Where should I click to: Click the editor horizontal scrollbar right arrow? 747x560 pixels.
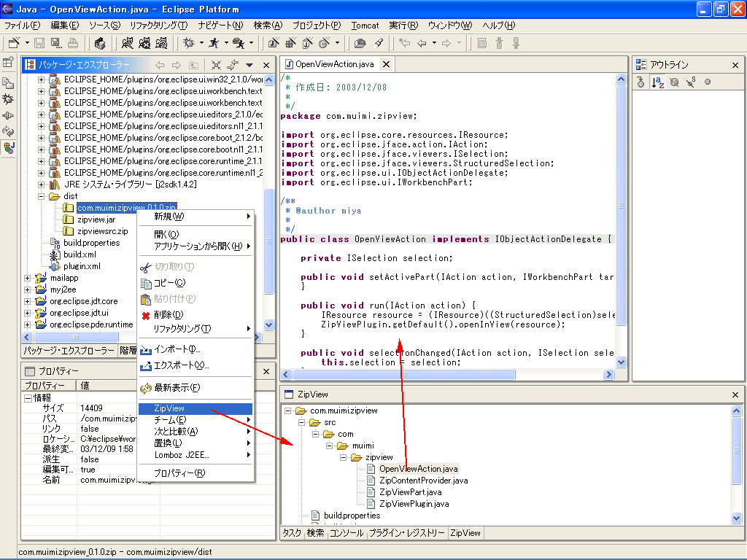(x=608, y=374)
